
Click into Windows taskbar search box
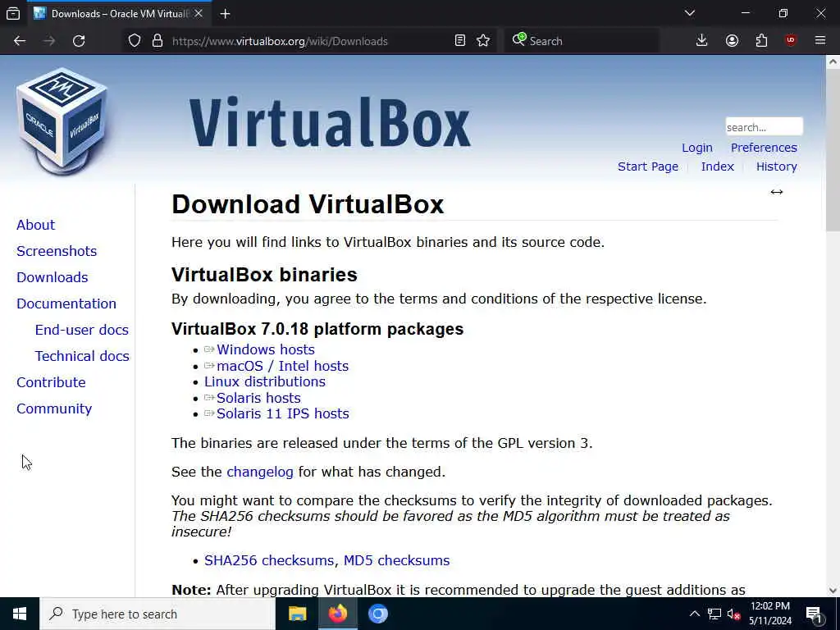coord(157,614)
